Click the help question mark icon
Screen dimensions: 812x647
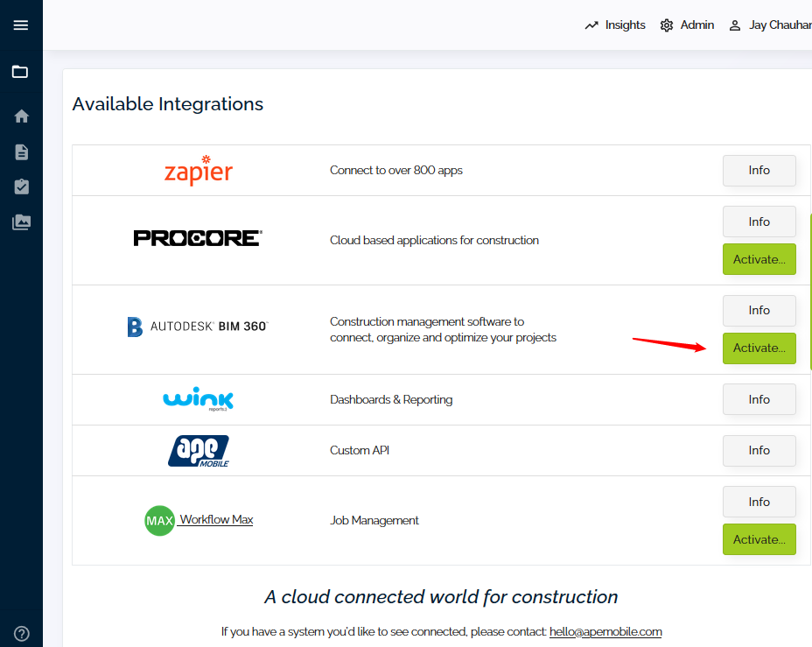(x=21, y=633)
